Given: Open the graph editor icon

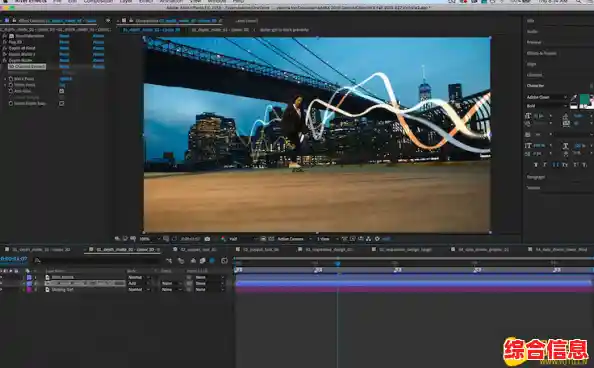Looking at the screenshot, I should tap(225, 260).
